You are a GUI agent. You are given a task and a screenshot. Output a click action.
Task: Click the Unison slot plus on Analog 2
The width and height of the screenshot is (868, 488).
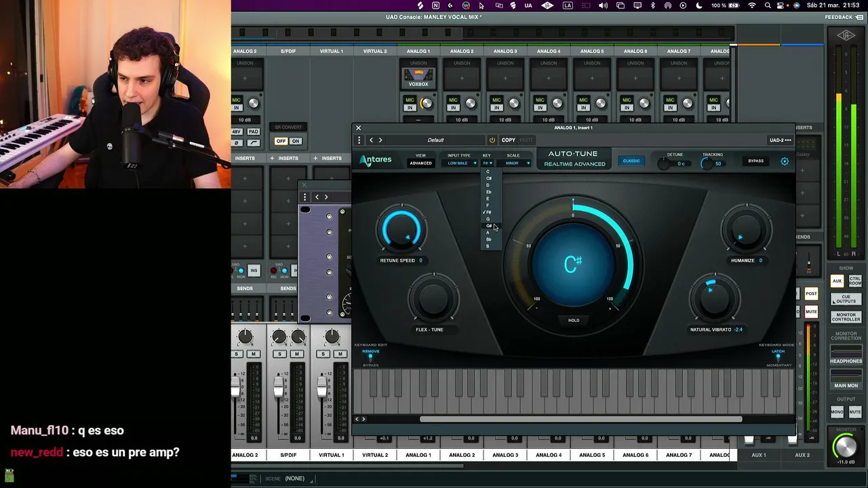tap(245, 79)
